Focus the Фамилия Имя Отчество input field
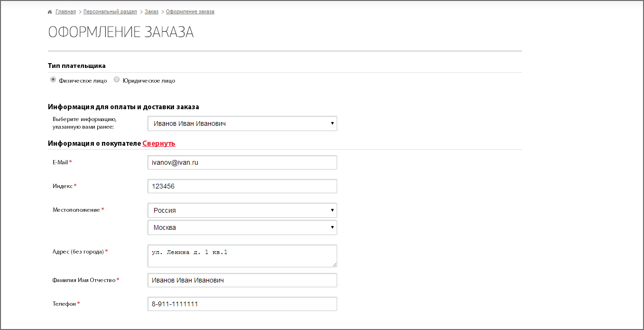 pyautogui.click(x=242, y=280)
